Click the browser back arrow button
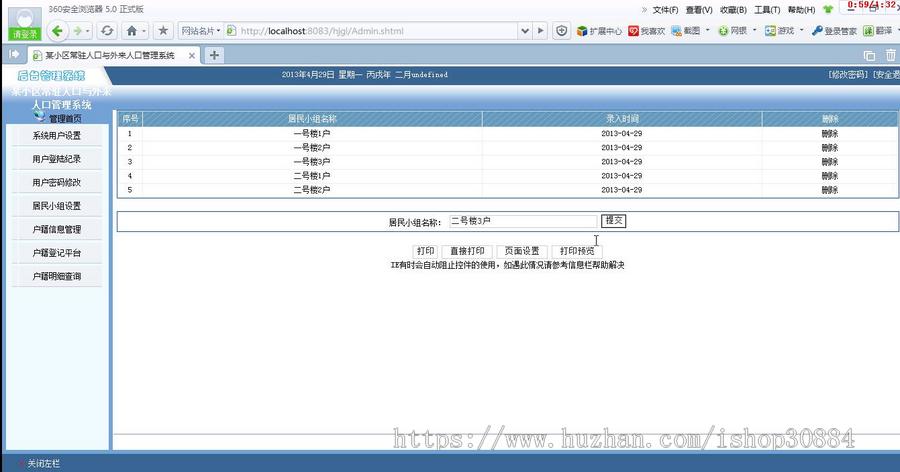The image size is (900, 472). pos(57,31)
